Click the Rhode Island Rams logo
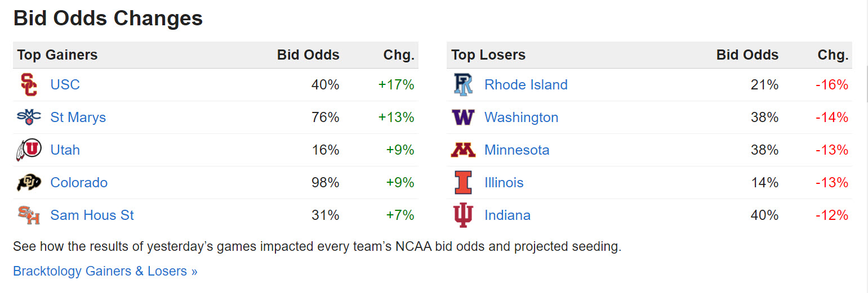 463,85
